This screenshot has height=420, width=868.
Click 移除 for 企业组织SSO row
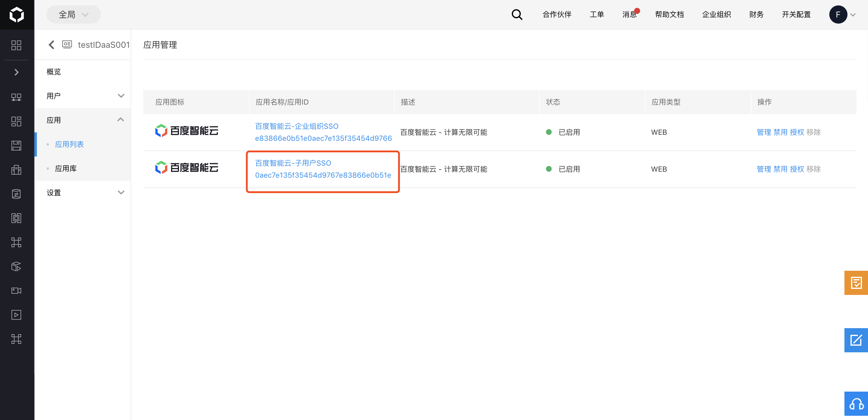tap(813, 132)
